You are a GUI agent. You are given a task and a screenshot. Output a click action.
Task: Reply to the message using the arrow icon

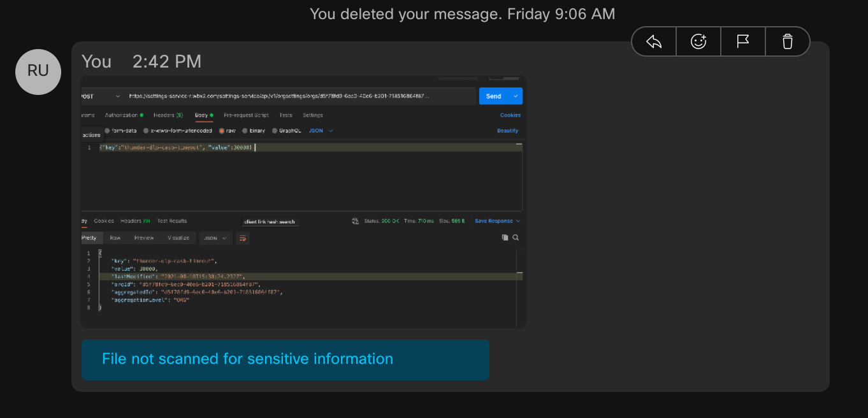654,42
